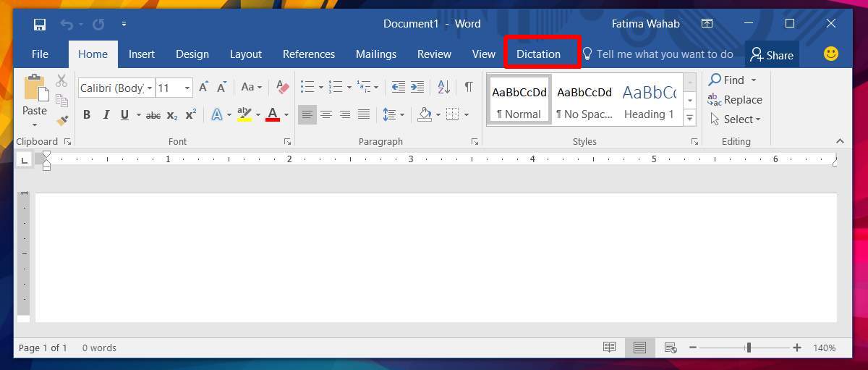
Task: Toggle Show/Hide paragraph marks
Action: [x=469, y=88]
